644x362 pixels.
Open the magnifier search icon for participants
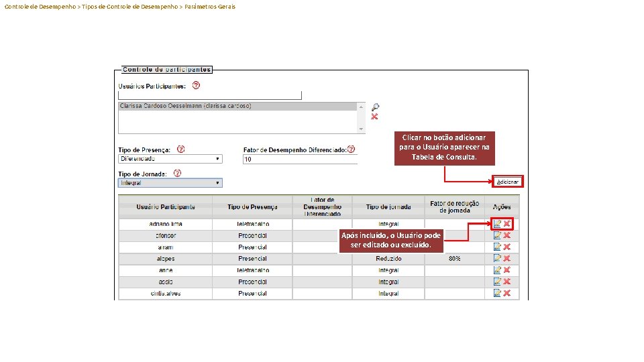click(x=375, y=107)
